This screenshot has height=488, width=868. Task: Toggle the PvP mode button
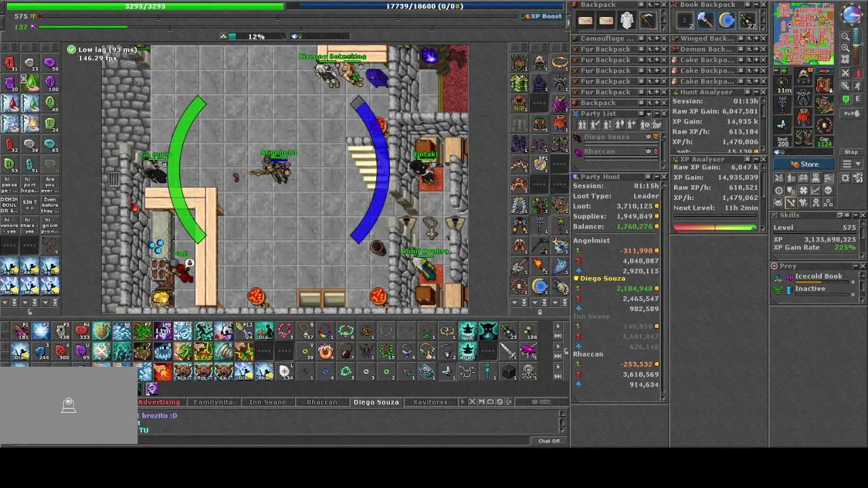pos(852,113)
